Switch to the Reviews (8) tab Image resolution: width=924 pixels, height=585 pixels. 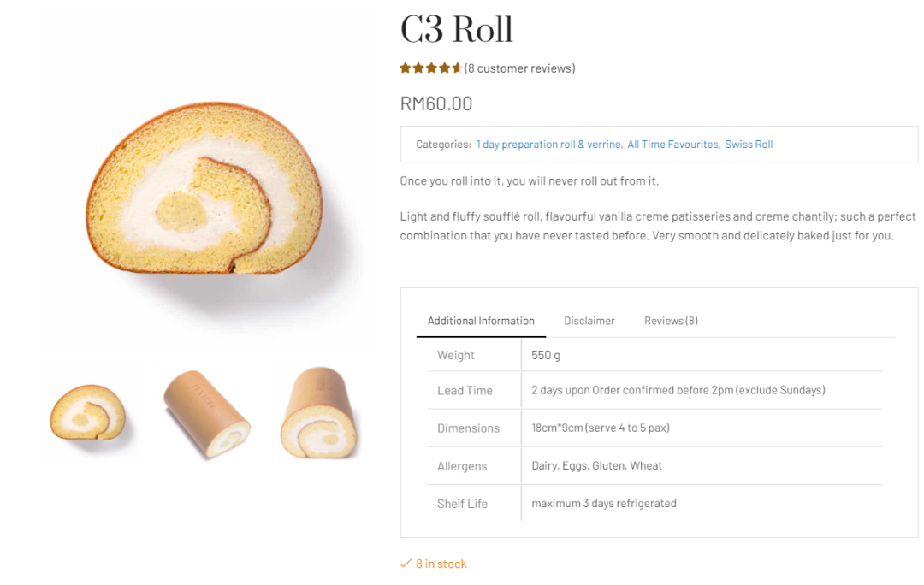[672, 321]
